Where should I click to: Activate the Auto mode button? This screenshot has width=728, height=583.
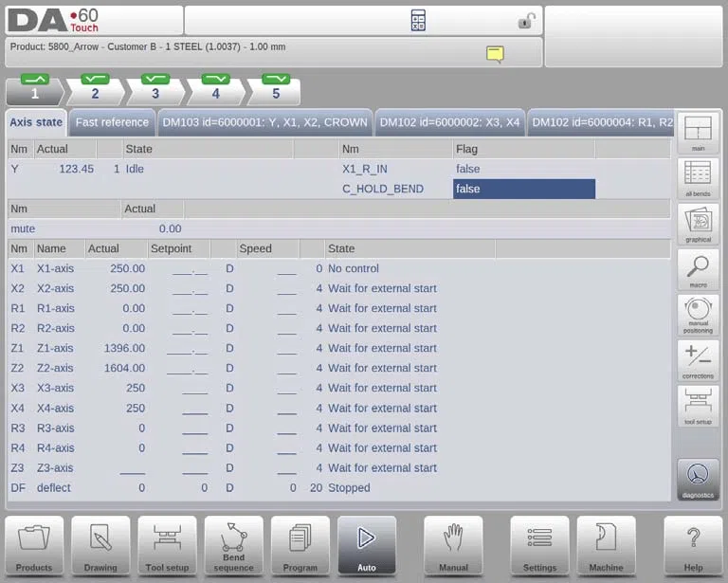367,546
